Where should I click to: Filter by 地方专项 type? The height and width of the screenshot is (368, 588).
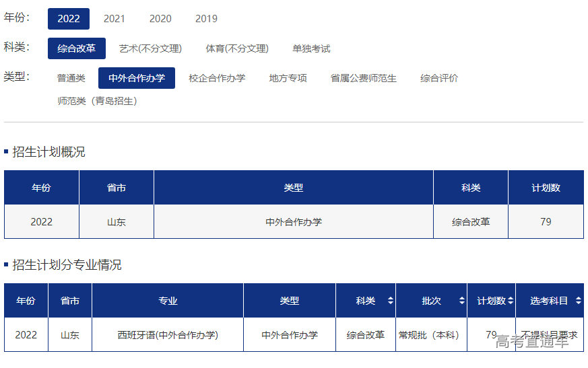[x=288, y=78]
